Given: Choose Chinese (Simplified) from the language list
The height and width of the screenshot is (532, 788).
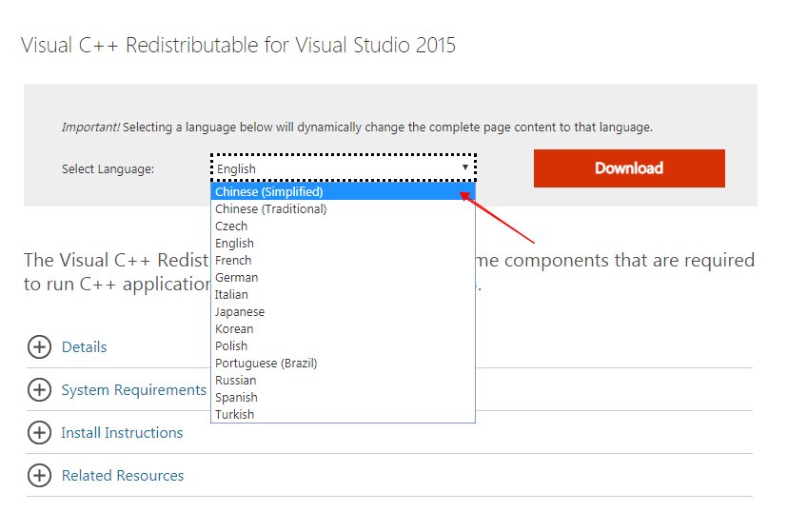Looking at the screenshot, I should pos(269,192).
